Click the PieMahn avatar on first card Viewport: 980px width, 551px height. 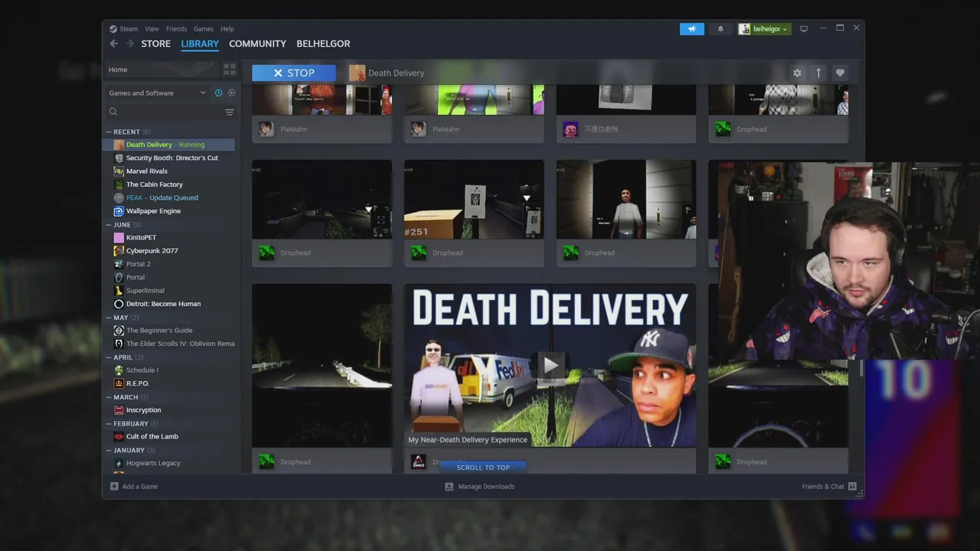click(x=266, y=129)
